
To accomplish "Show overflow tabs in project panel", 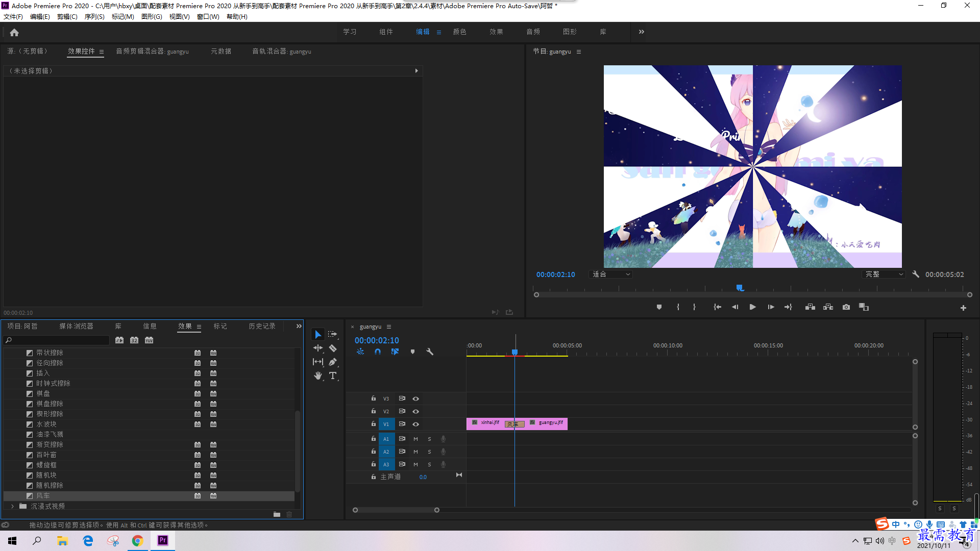I will coord(299,326).
